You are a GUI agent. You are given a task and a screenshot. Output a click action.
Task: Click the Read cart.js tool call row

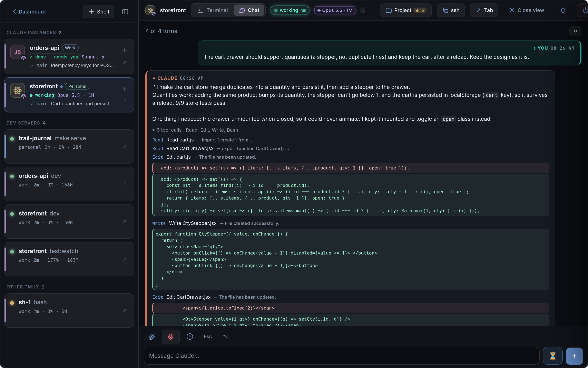[203, 140]
